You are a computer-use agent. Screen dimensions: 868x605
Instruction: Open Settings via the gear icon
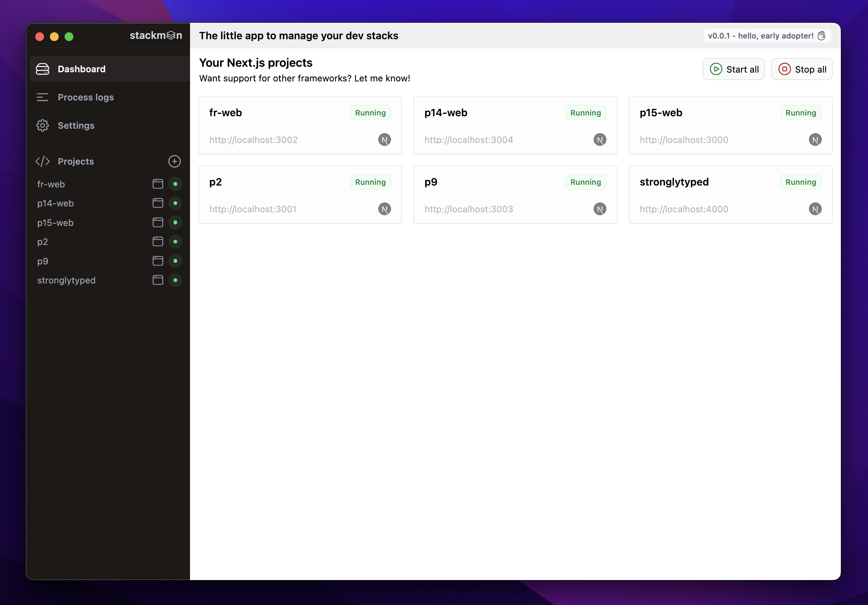[x=42, y=125]
